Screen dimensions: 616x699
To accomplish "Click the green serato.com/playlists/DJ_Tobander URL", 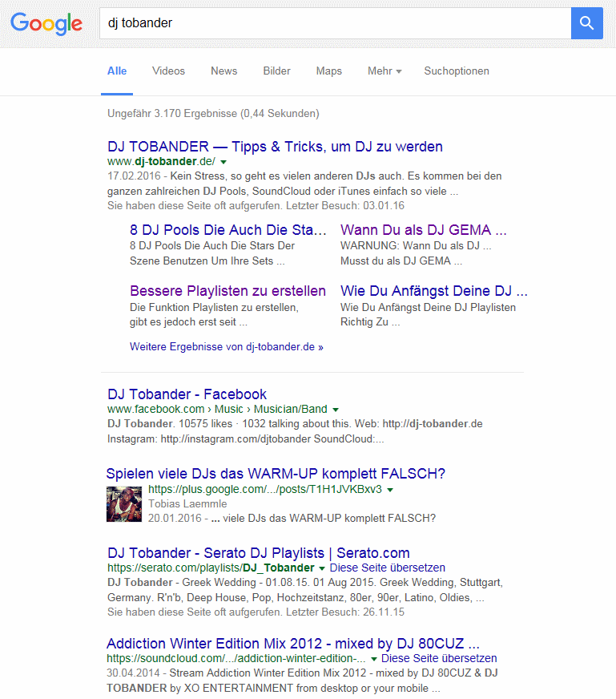I will click(x=211, y=568).
